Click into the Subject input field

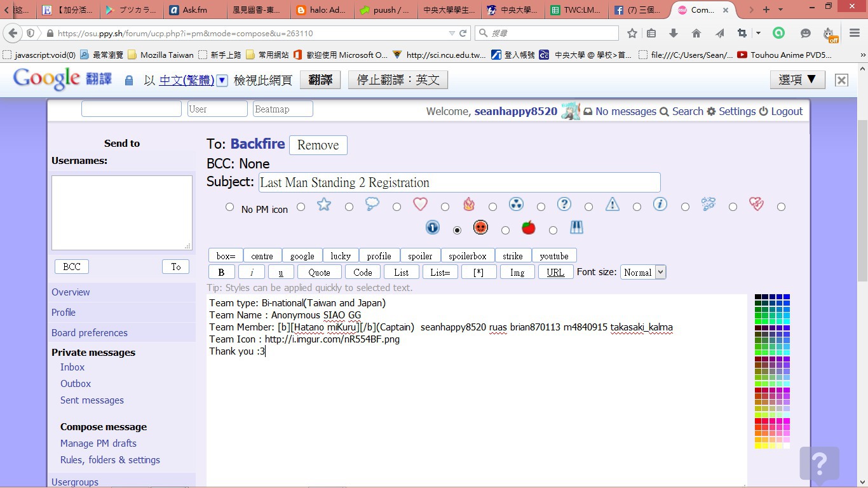(x=459, y=182)
